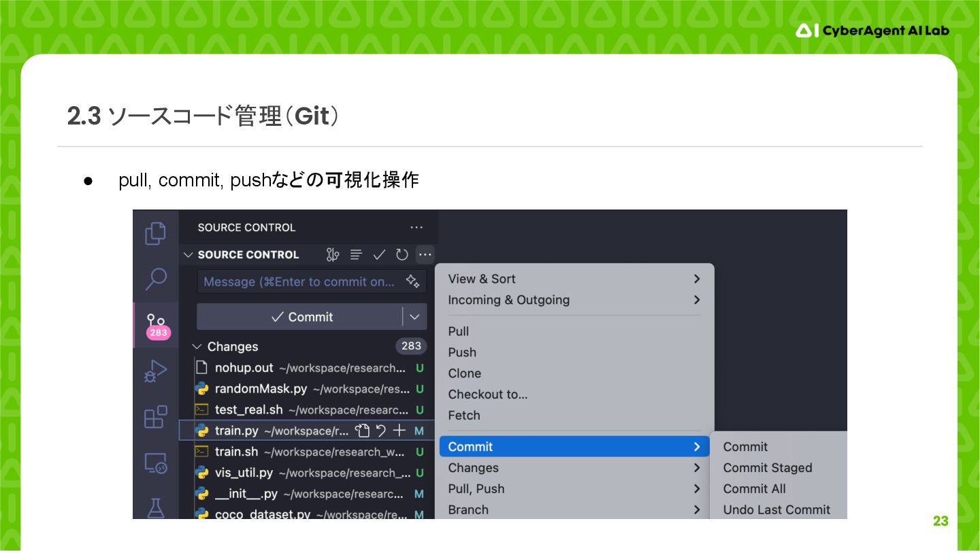Click the shell icon of test_real.sh

coord(201,410)
